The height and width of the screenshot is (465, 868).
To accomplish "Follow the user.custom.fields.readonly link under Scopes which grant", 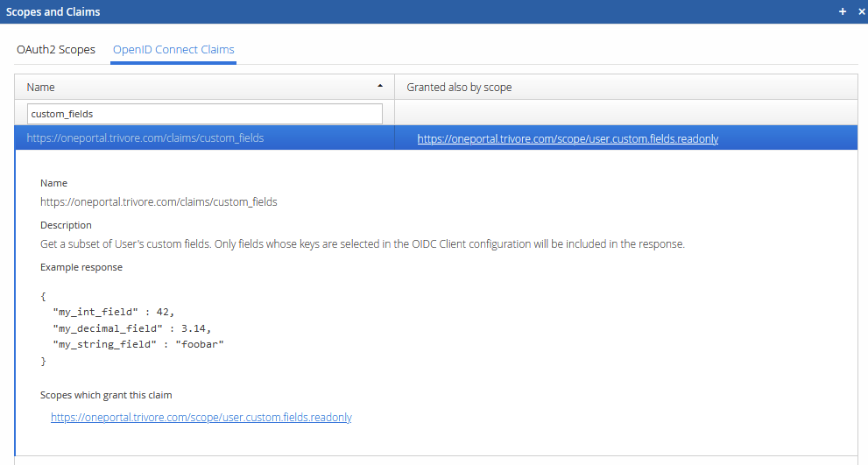I will [x=201, y=418].
